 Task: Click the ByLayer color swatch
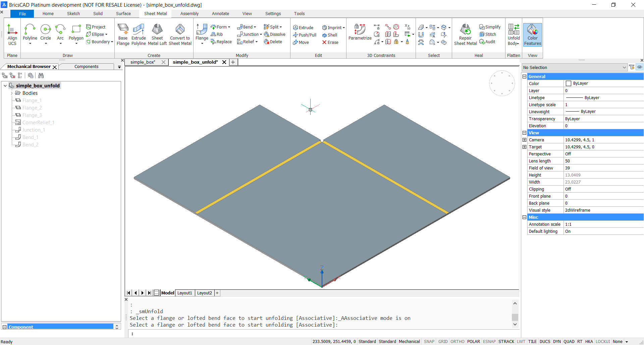click(x=569, y=83)
